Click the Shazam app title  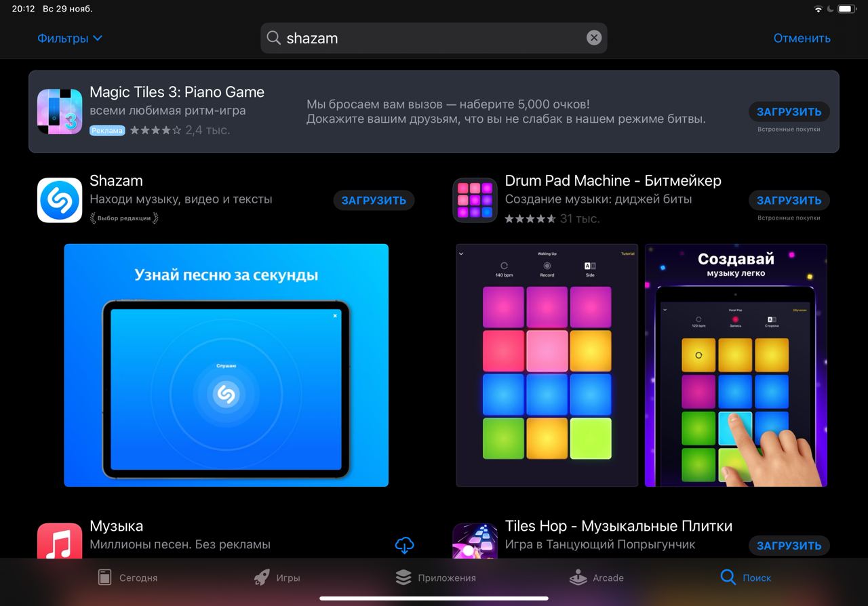point(116,181)
